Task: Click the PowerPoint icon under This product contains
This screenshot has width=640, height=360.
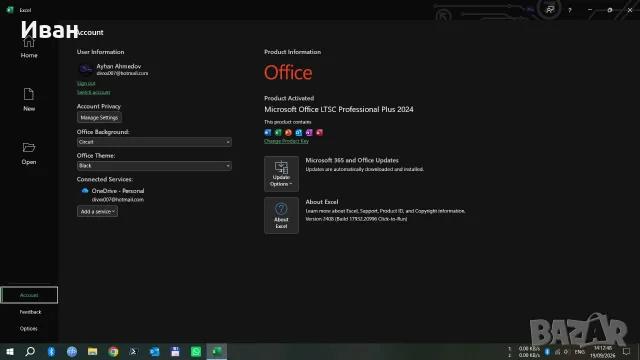Action: [288, 132]
